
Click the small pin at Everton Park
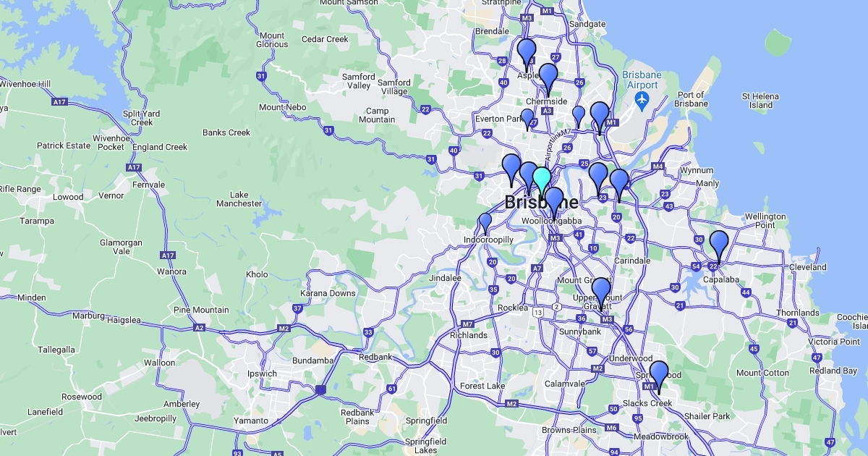pyautogui.click(x=527, y=117)
